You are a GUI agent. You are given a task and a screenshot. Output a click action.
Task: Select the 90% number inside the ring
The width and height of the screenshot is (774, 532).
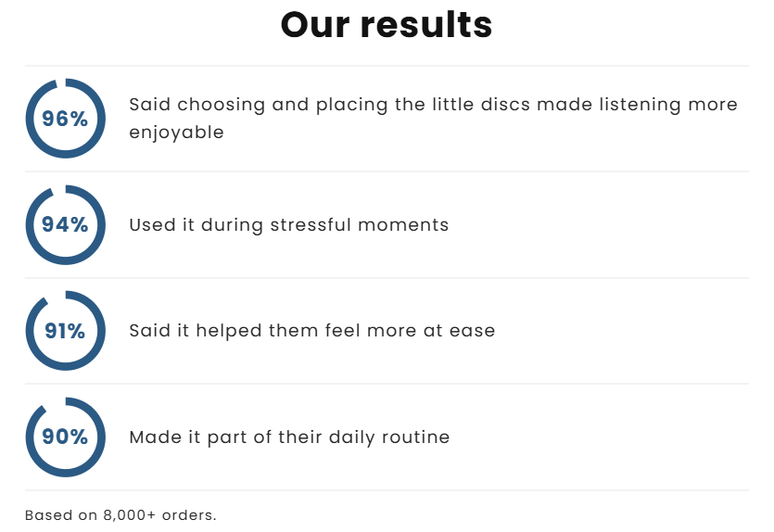pos(65,437)
